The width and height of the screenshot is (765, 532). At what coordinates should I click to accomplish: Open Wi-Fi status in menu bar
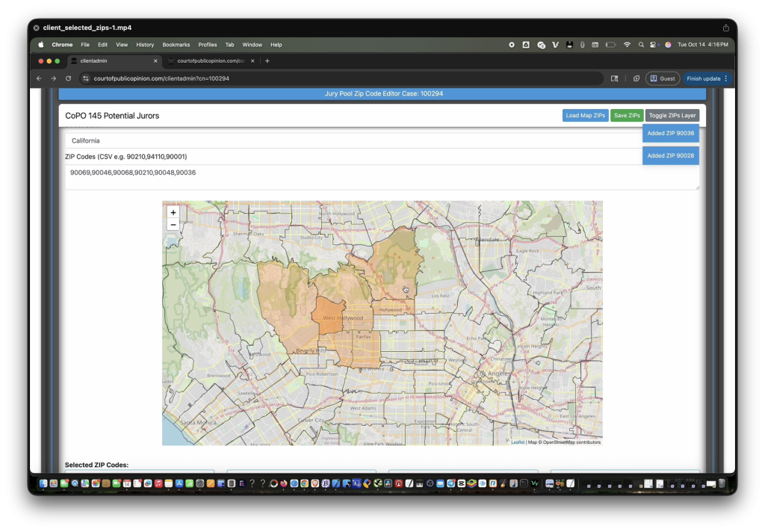[x=627, y=44]
